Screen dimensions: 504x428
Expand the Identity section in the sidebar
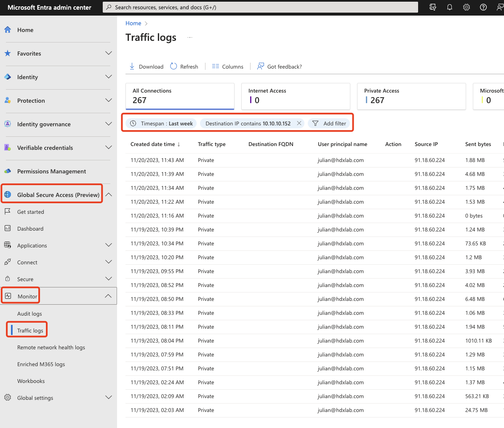coord(108,77)
